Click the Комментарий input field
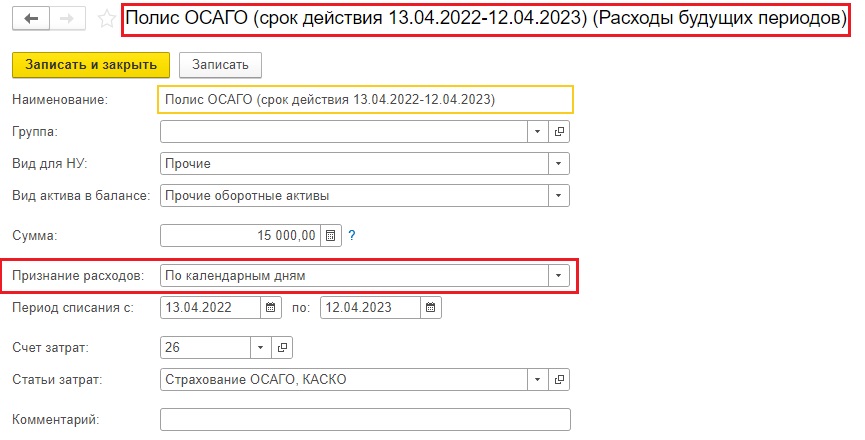 pyautogui.click(x=365, y=420)
